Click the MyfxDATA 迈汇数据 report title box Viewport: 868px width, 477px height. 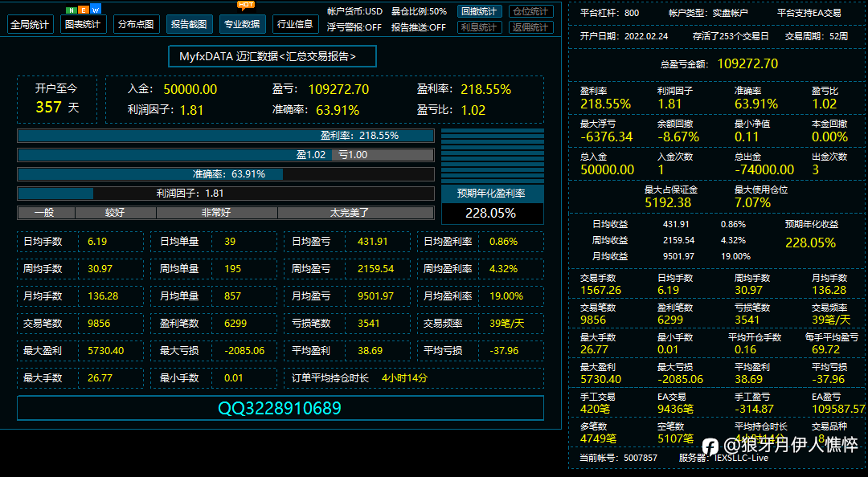tap(272, 56)
